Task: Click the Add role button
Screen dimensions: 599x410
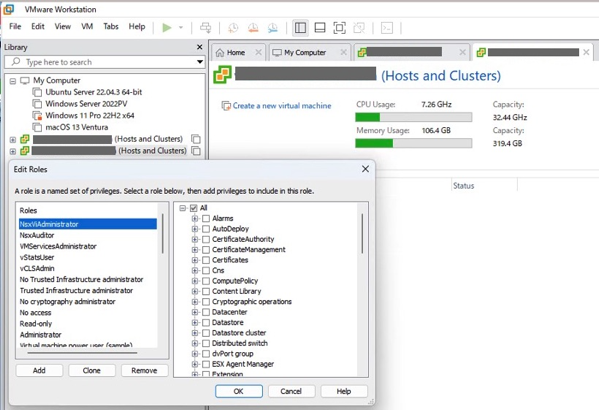Action: 39,370
